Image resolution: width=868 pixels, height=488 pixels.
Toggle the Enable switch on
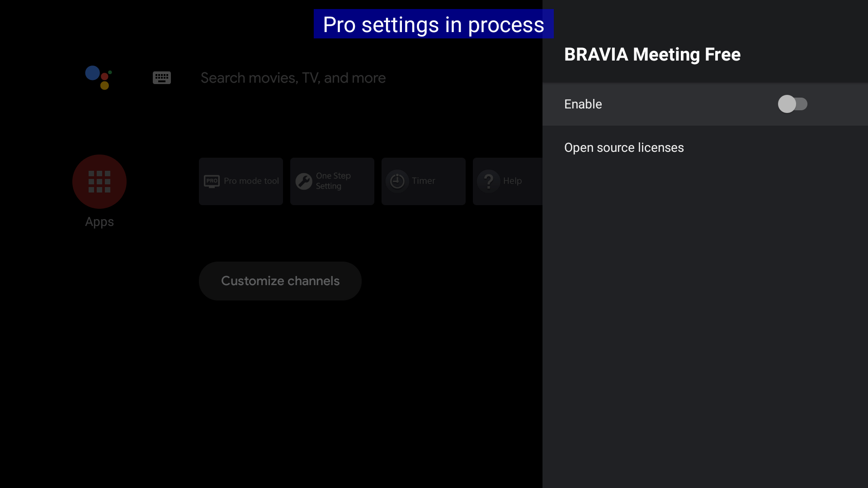click(x=793, y=104)
